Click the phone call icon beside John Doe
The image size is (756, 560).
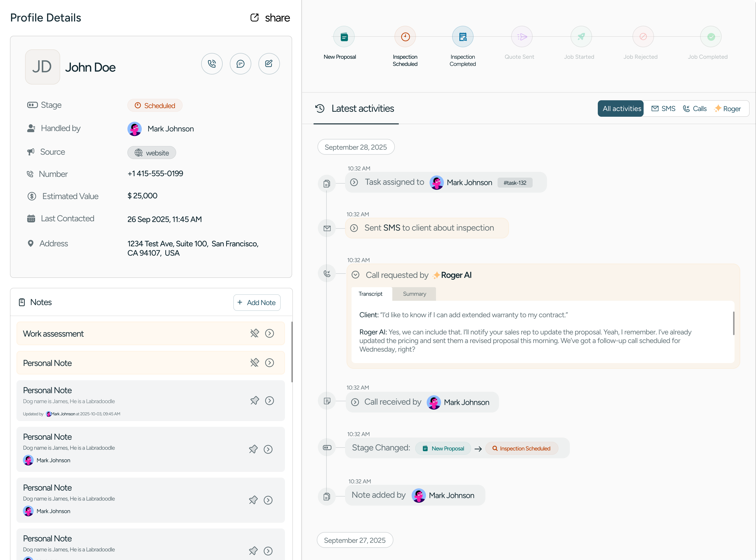point(212,64)
